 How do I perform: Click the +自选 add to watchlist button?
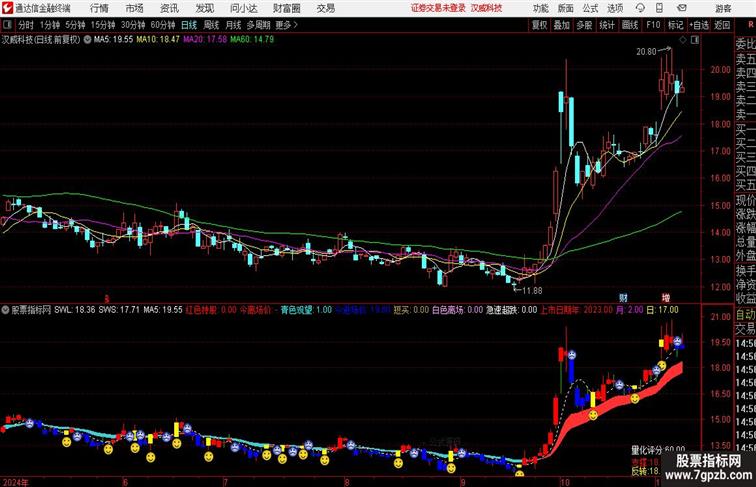click(699, 25)
